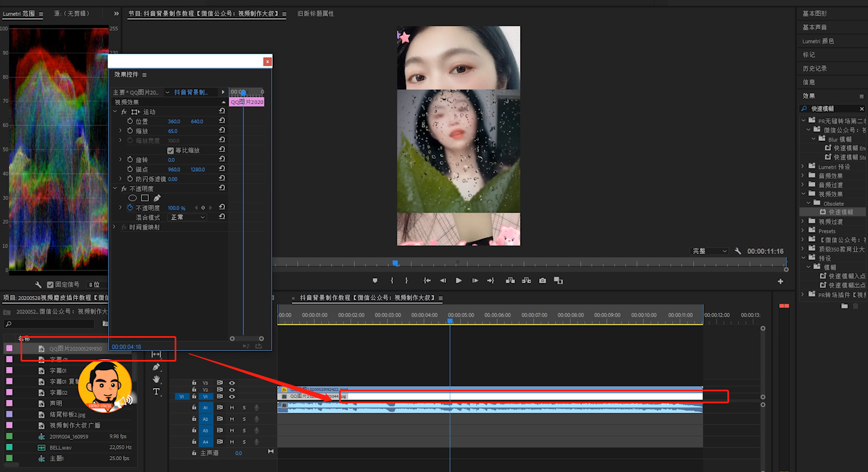Switch to the 旧版标题属性 tab
Image resolution: width=868 pixels, height=472 pixels.
click(315, 14)
